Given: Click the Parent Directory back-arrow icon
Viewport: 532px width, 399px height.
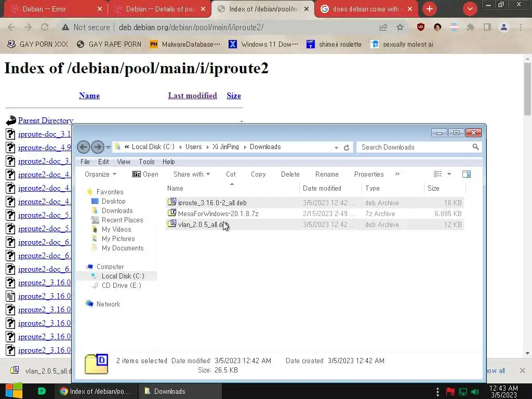Looking at the screenshot, I should [11, 120].
